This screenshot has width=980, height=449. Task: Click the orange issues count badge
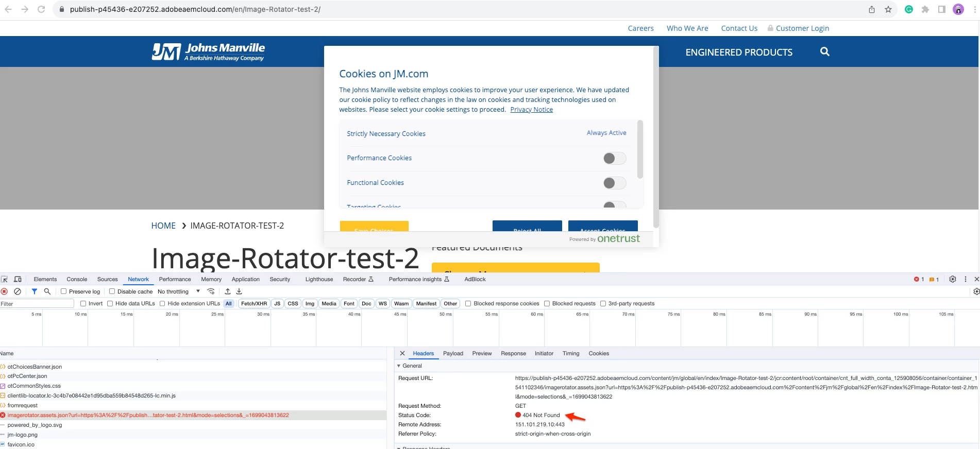(x=934, y=280)
